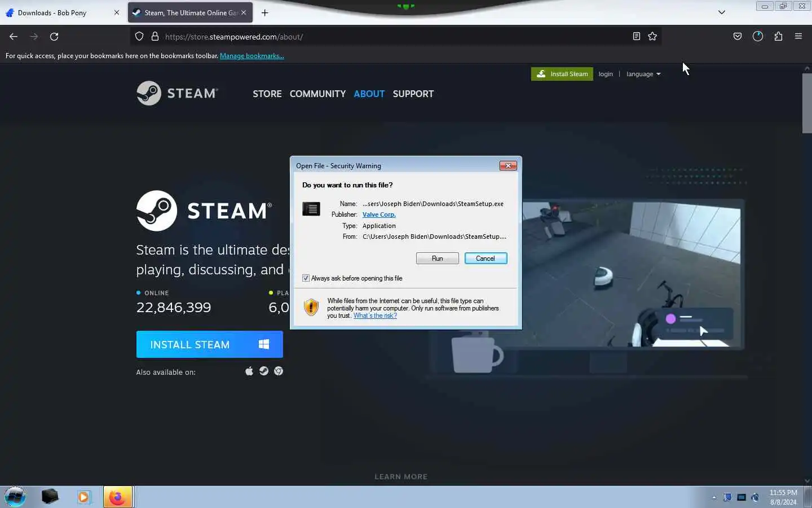The width and height of the screenshot is (812, 508).
Task: Click the scrollbar down arrow
Action: [807, 481]
